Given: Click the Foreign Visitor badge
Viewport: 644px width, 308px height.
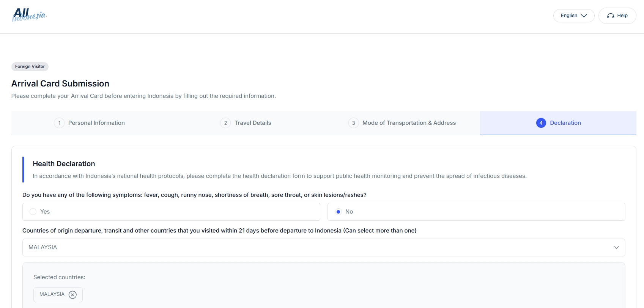Looking at the screenshot, I should click(x=30, y=66).
